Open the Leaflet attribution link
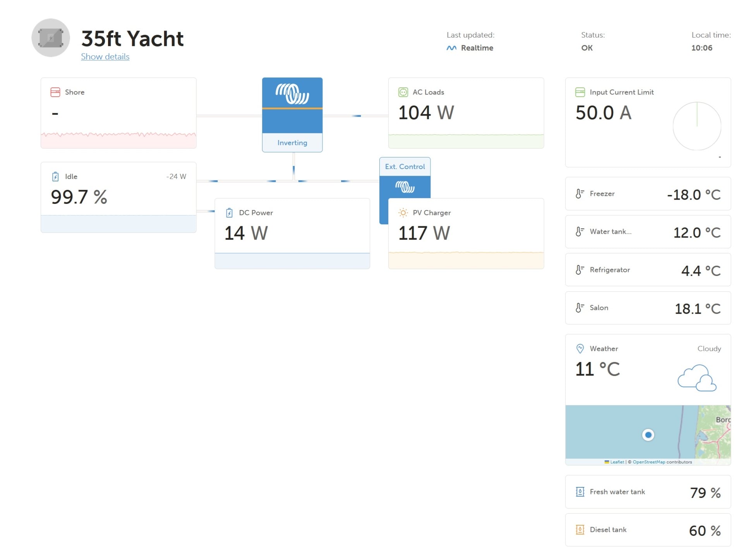 point(617,462)
